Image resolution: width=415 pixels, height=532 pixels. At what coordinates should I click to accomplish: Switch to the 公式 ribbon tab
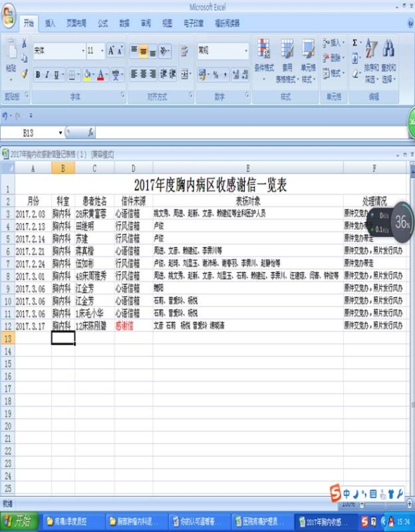103,23
